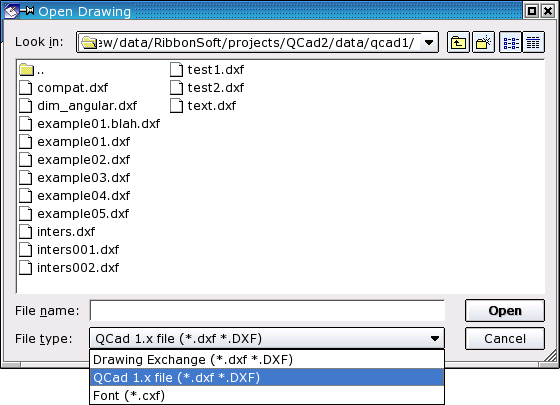Viewport: 560px width, 405px height.
Task: Click the QCad application icon in title bar
Action: point(11,11)
